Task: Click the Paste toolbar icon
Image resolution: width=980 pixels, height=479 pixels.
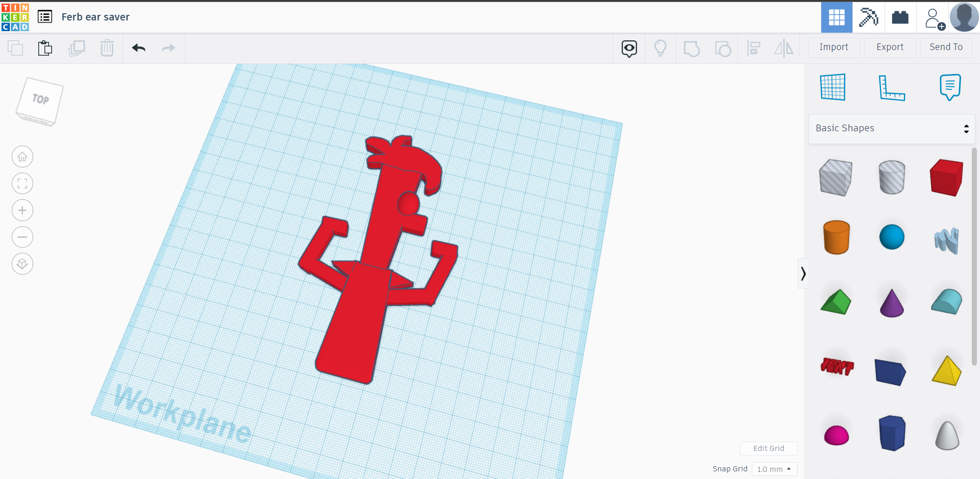Action: pos(45,48)
